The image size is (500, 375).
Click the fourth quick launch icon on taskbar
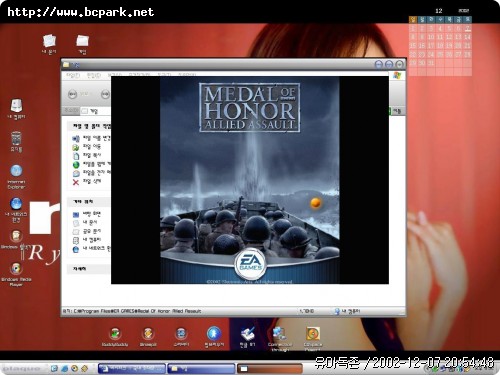click(85, 368)
